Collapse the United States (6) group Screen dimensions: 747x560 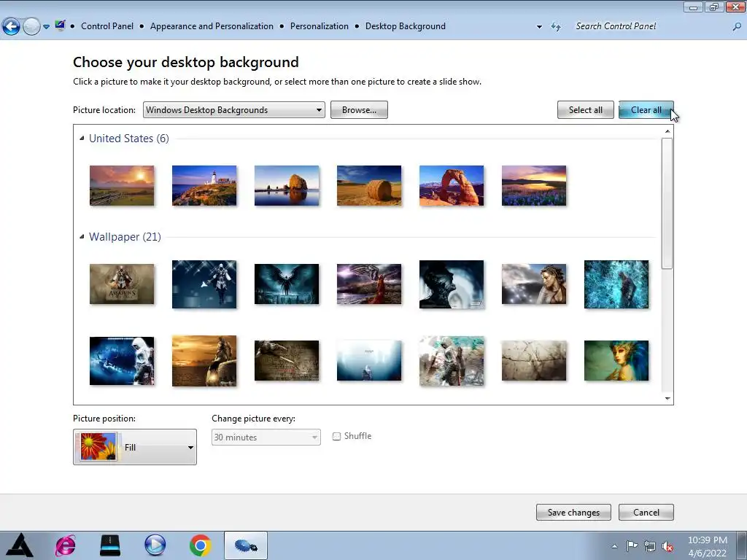tap(82, 138)
